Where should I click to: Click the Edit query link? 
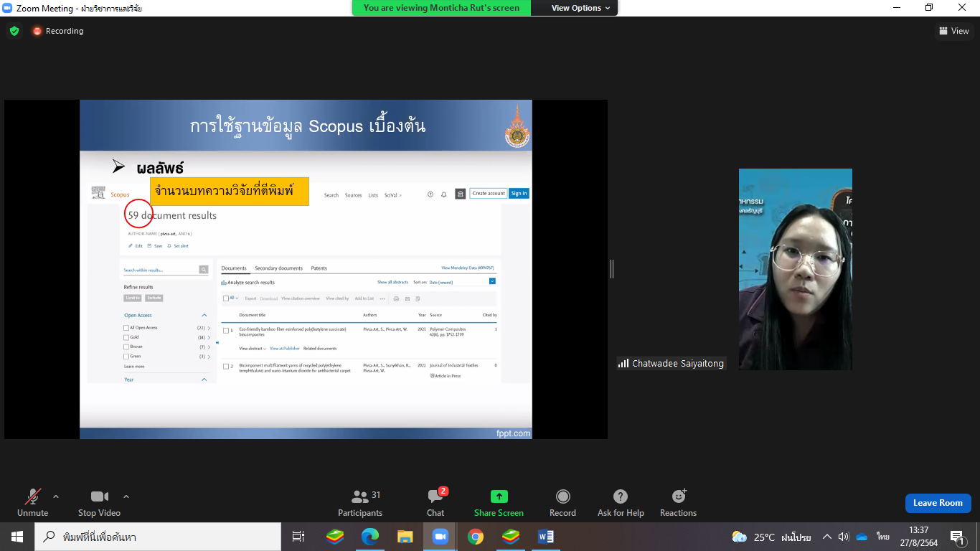coord(136,246)
